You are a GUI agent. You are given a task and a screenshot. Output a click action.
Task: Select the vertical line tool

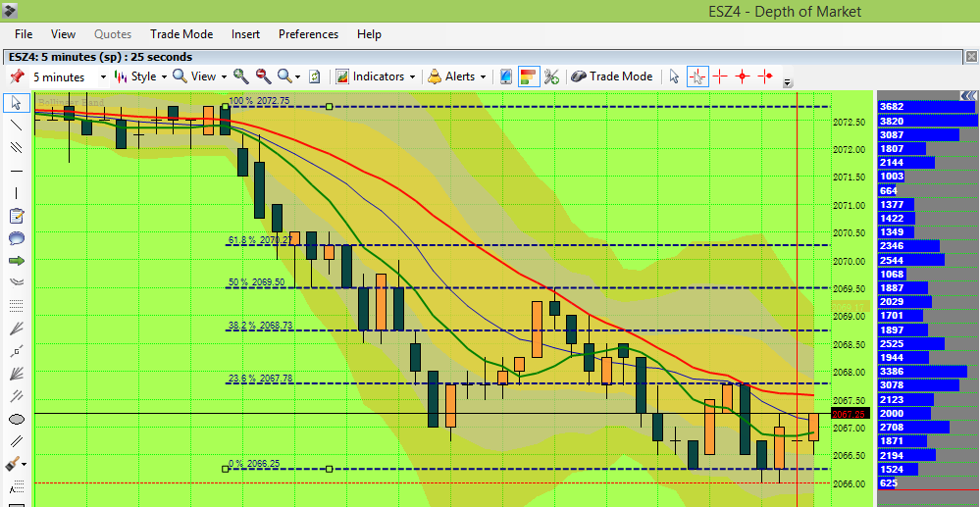(x=17, y=193)
